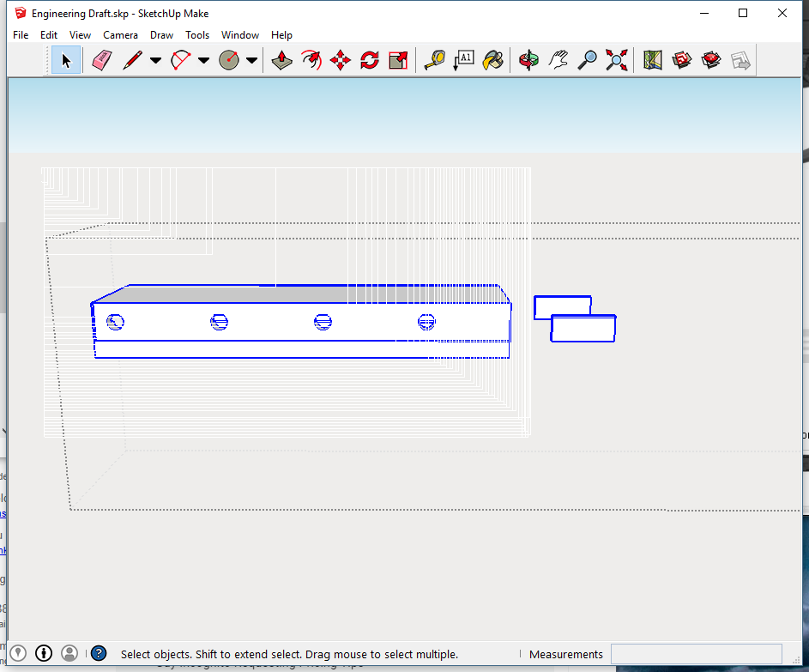Click the Zoom Extents tool
Image resolution: width=809 pixels, height=672 pixels.
(x=617, y=60)
